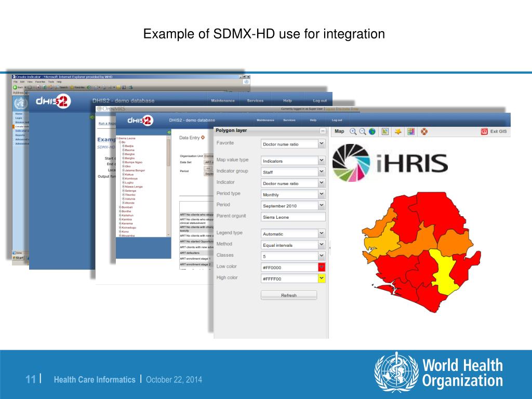Open the Indicator dropdown
The width and height of the screenshot is (532, 399).
[321, 183]
